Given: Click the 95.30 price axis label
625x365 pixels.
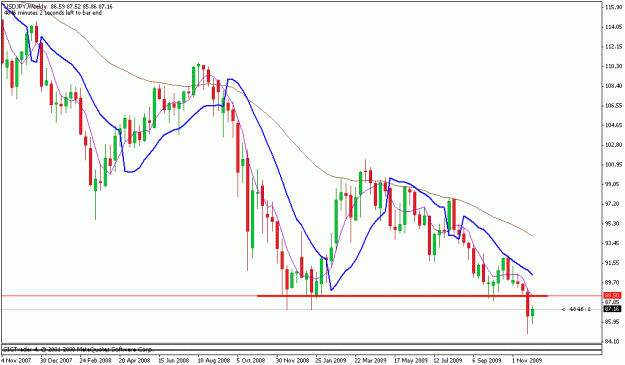Looking at the screenshot, I should click(x=613, y=224).
